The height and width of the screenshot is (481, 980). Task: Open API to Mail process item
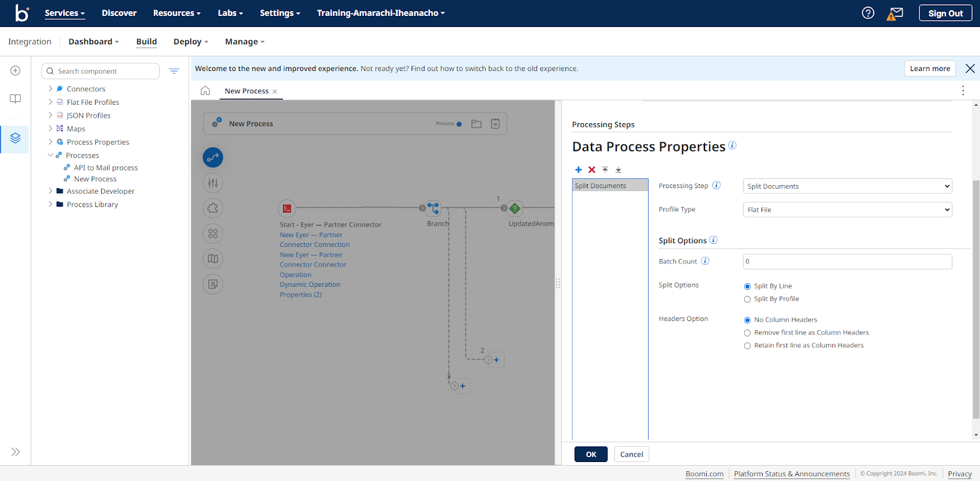pyautogui.click(x=105, y=167)
